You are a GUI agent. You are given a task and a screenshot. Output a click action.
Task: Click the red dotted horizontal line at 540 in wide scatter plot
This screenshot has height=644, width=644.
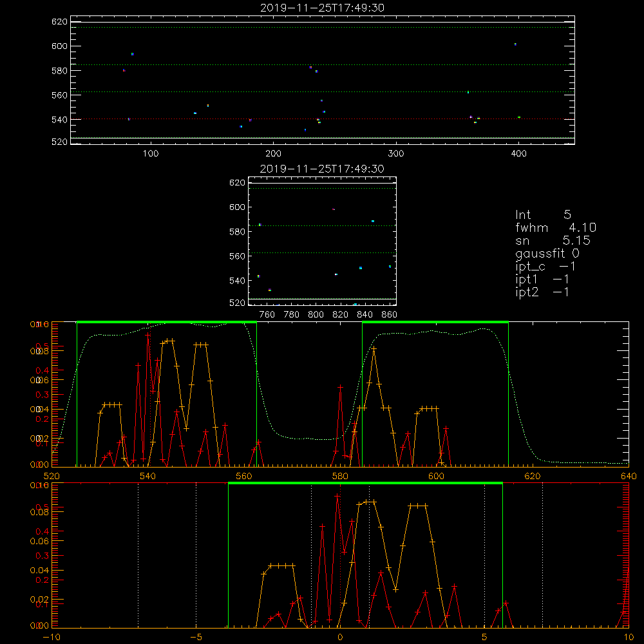tap(323, 119)
